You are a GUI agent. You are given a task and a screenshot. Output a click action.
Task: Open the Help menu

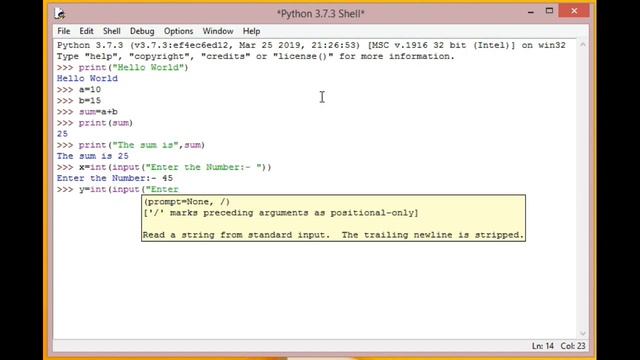coord(251,31)
